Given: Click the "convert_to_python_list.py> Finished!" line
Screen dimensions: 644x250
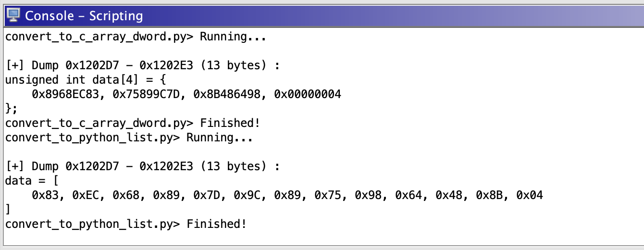Looking at the screenshot, I should coord(126,224).
